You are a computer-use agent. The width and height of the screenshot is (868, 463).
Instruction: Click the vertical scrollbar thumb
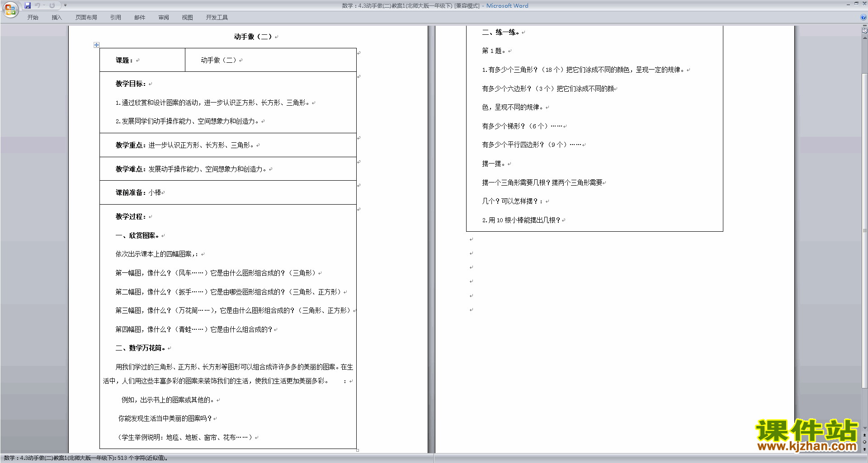click(864, 230)
